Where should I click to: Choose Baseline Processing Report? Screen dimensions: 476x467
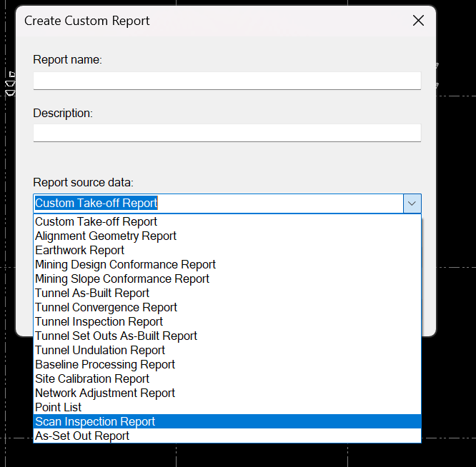pyautogui.click(x=105, y=365)
